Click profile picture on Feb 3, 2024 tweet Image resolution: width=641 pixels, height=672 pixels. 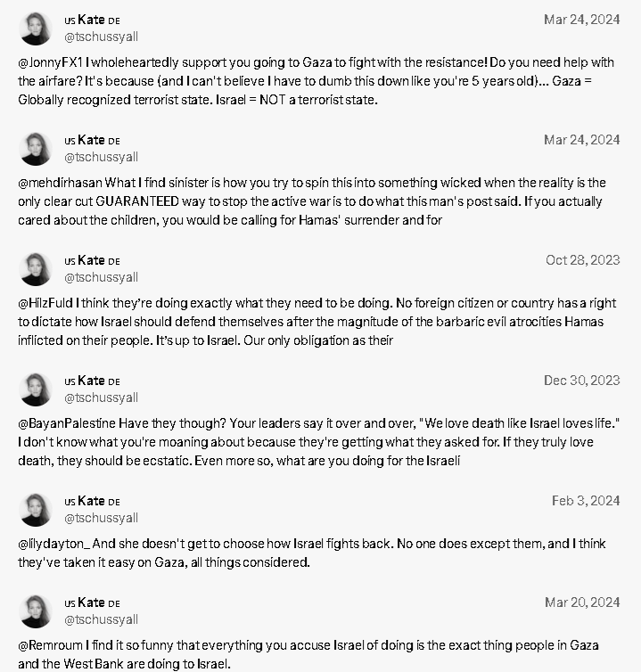pyautogui.click(x=35, y=510)
